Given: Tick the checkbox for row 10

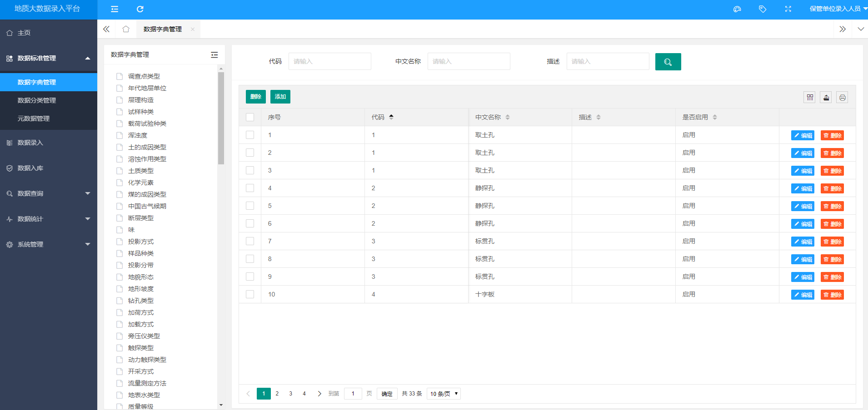Looking at the screenshot, I should pyautogui.click(x=250, y=294).
